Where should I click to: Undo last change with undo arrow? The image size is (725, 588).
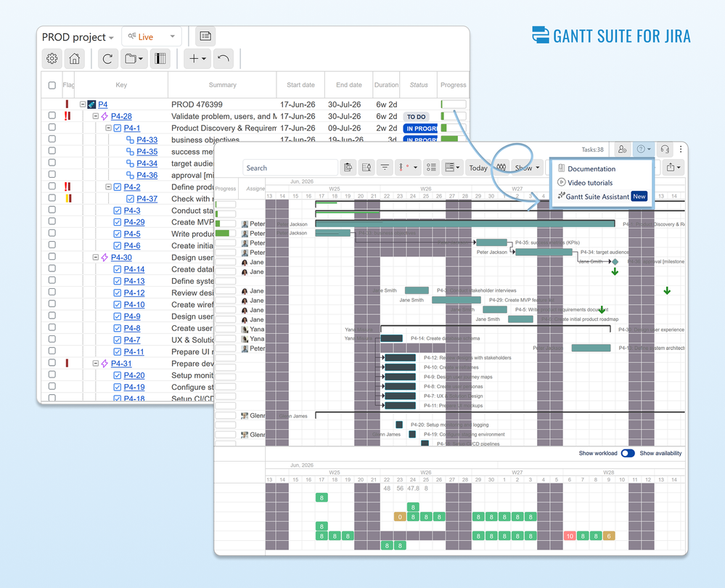pos(224,59)
